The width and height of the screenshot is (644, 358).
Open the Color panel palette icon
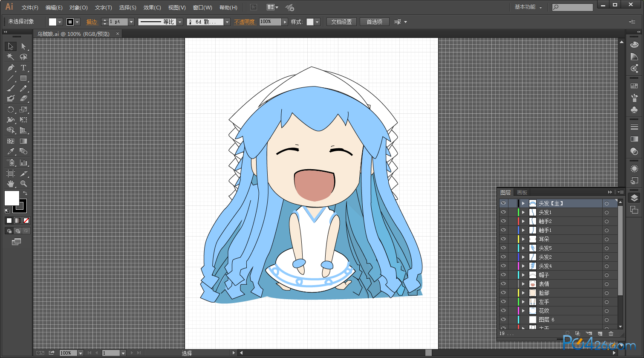coord(634,45)
